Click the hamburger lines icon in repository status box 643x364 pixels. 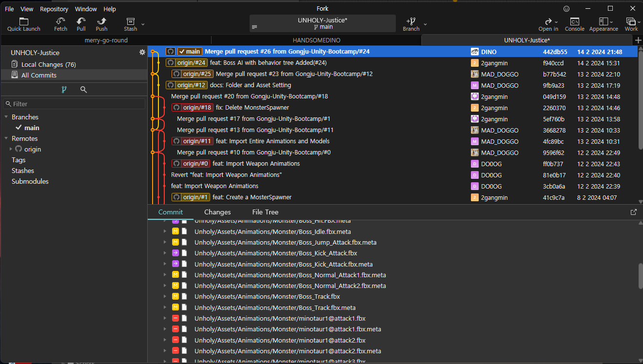point(254,27)
